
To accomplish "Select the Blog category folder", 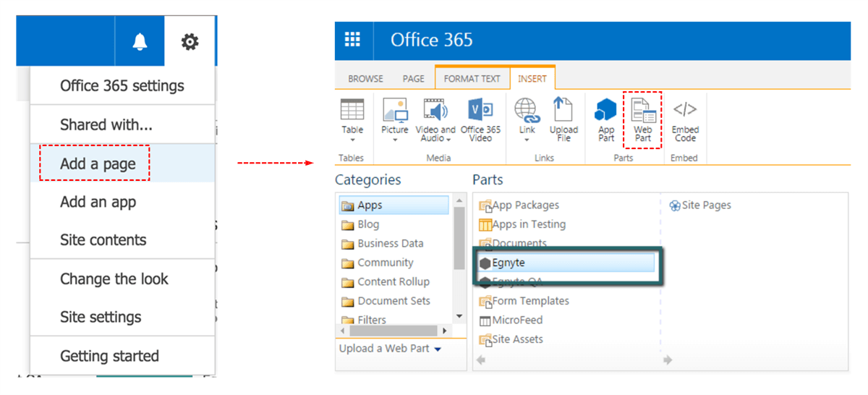I will tap(368, 224).
